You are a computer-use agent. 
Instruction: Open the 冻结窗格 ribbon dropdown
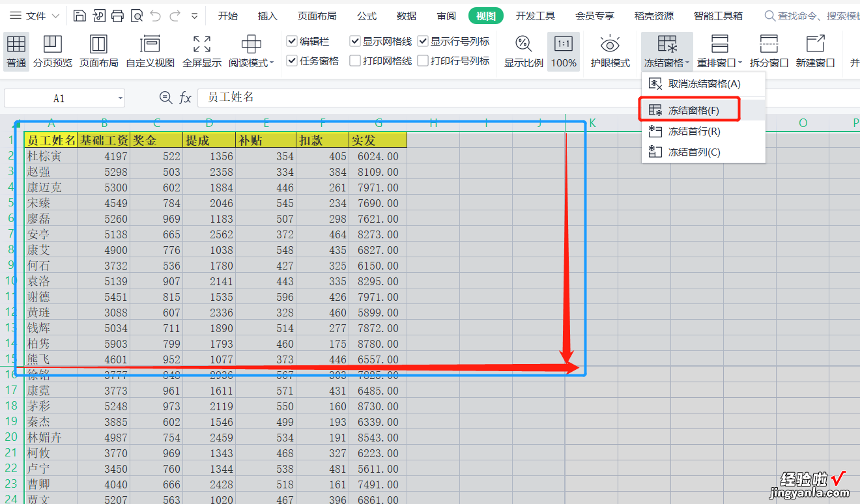[667, 51]
